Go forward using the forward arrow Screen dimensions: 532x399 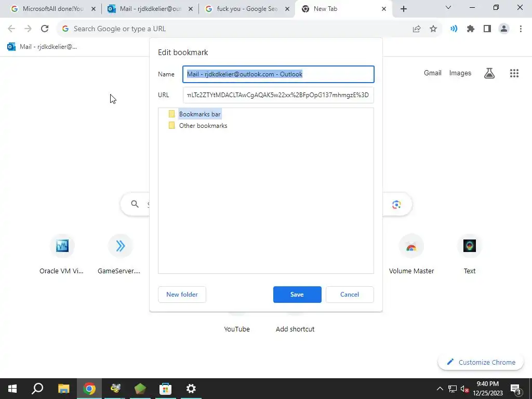point(28,29)
